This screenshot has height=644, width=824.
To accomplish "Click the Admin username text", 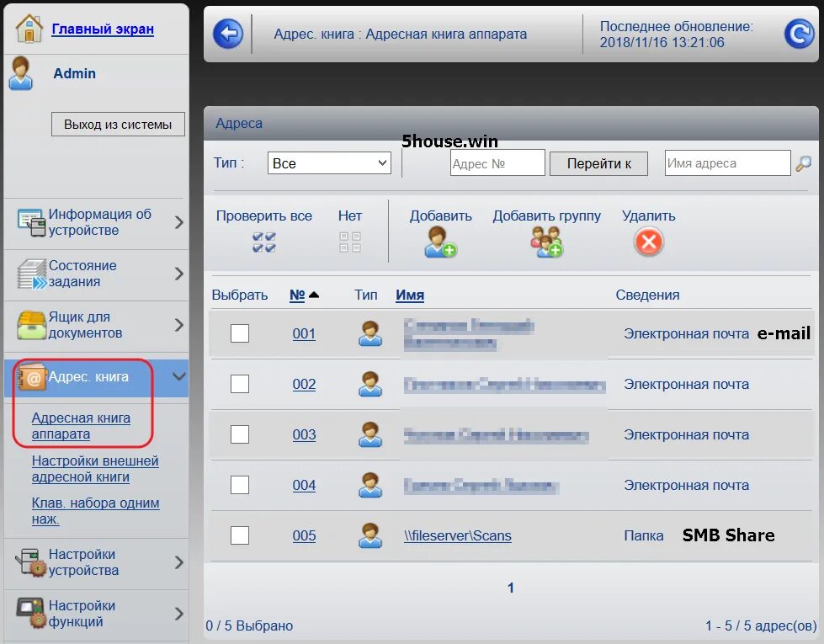I will (75, 73).
